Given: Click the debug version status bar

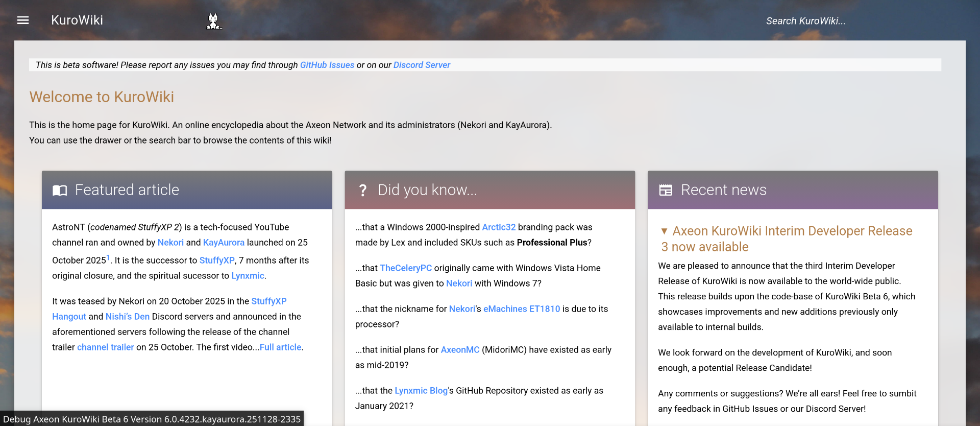Looking at the screenshot, I should [152, 419].
